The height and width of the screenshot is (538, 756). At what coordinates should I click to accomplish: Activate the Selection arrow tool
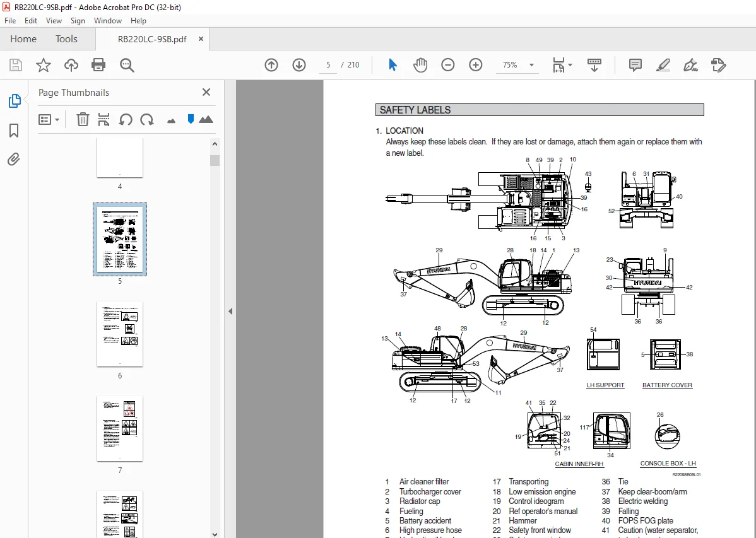393,64
